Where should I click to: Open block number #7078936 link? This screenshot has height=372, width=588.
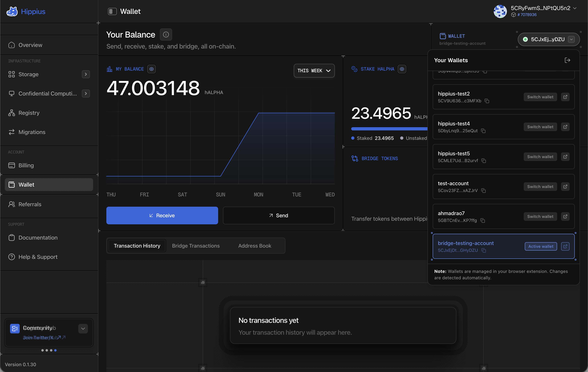pyautogui.click(x=527, y=15)
